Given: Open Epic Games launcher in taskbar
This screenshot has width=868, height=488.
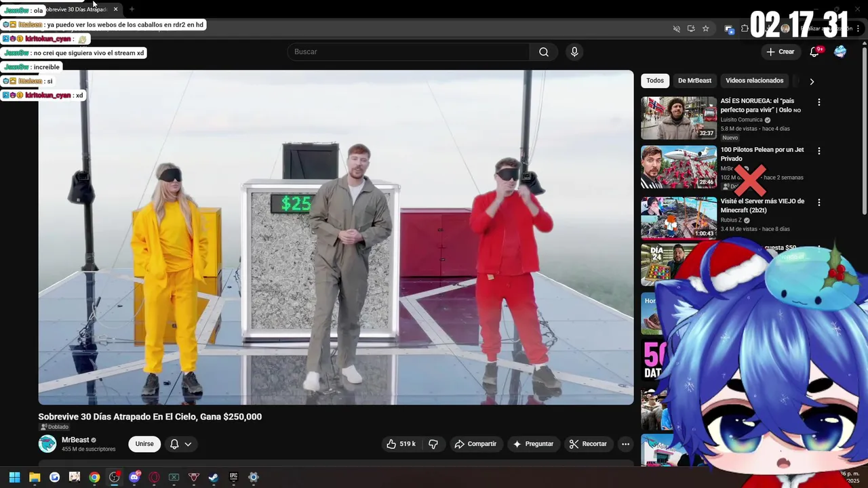Looking at the screenshot, I should point(233,477).
